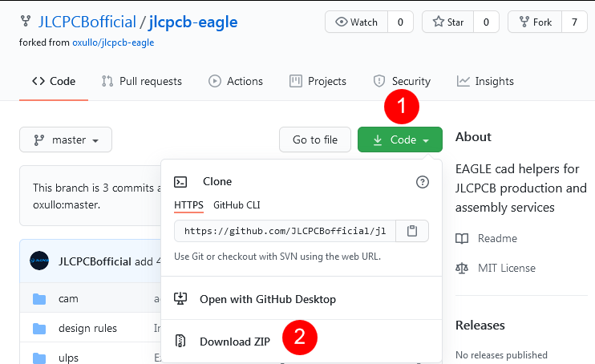Click the Readme book icon
Viewport: 595px width, 364px height.
tap(462, 239)
